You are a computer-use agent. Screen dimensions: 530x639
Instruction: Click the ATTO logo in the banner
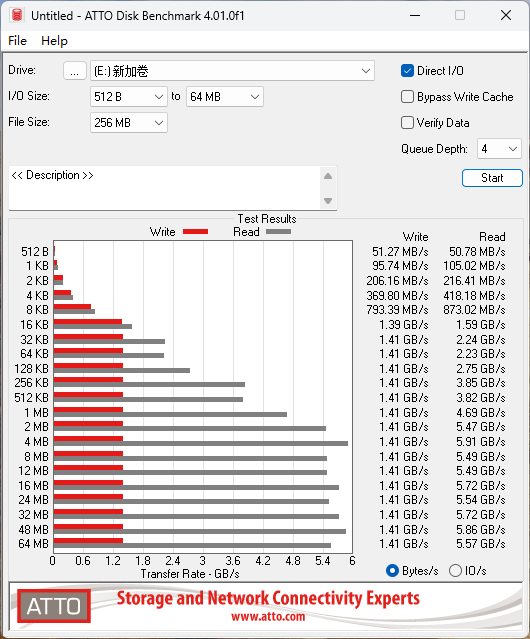coord(54,606)
